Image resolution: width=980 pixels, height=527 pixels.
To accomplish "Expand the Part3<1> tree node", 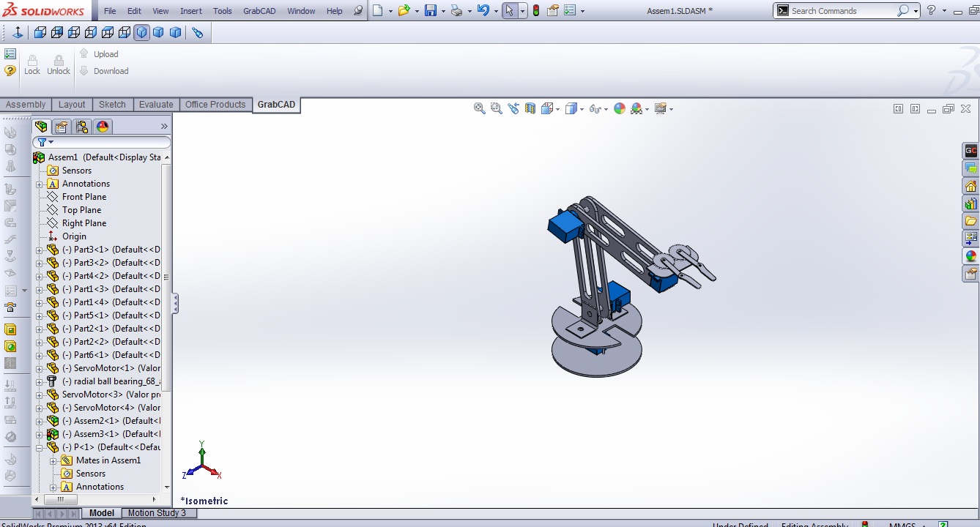I will pyautogui.click(x=40, y=250).
